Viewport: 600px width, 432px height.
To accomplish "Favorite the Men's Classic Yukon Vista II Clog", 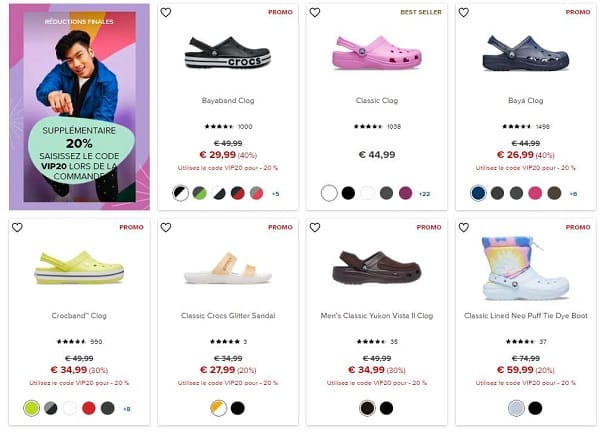I will click(315, 227).
